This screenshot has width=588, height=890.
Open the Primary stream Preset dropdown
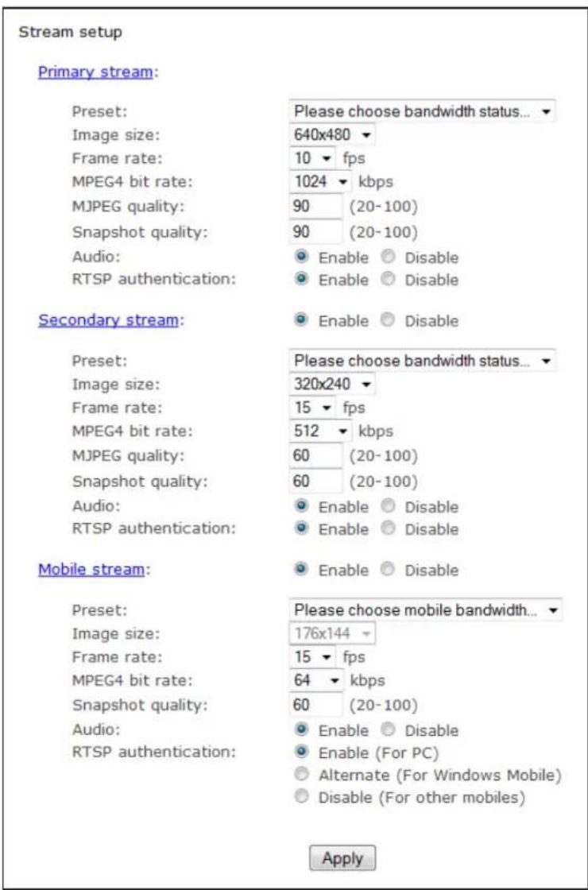pyautogui.click(x=422, y=111)
